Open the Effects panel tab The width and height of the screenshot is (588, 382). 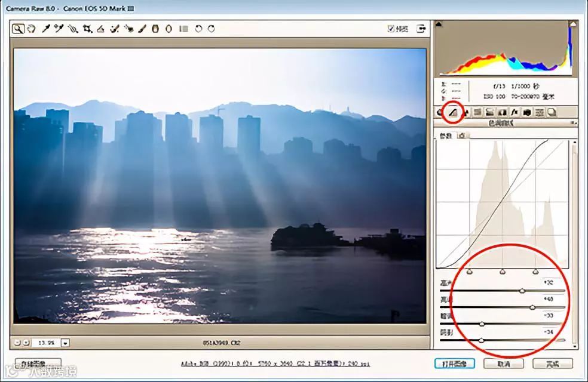514,112
